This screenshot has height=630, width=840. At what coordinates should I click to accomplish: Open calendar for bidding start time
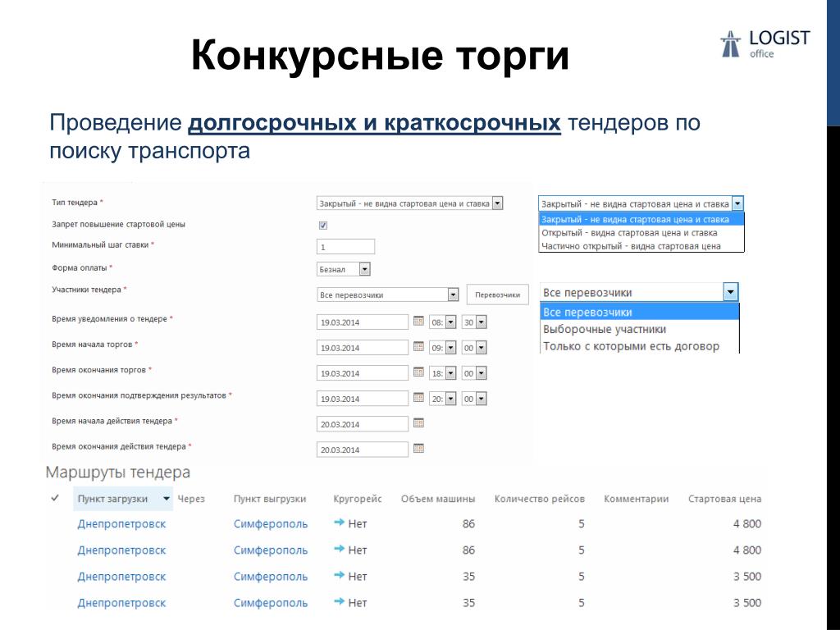[418, 347]
